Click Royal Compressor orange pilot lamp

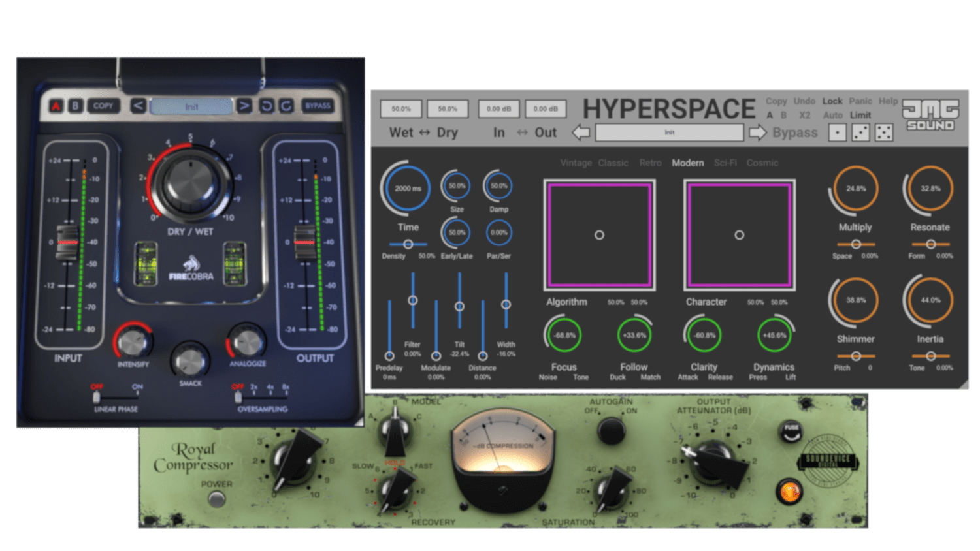point(789,491)
